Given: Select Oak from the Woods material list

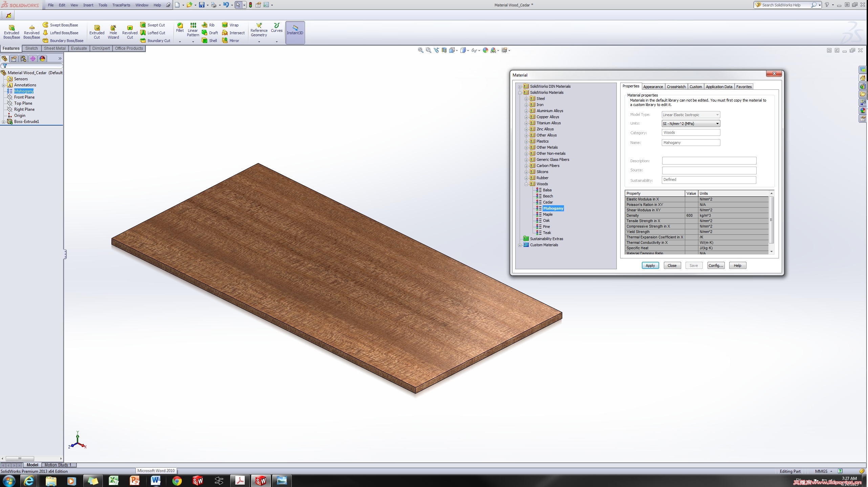Looking at the screenshot, I should 546,220.
